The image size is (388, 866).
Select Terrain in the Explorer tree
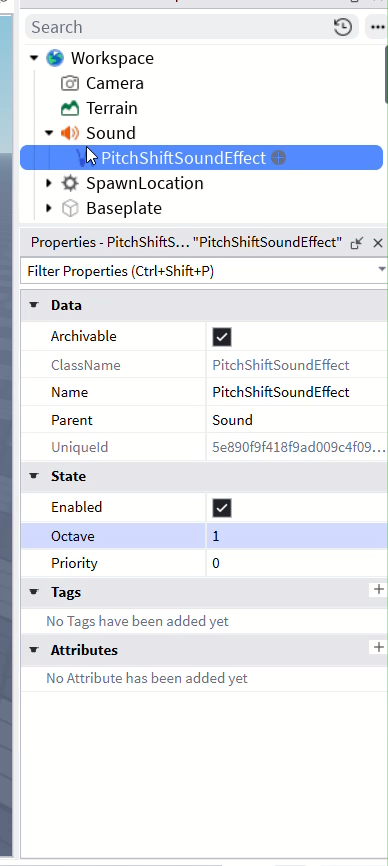coord(111,108)
